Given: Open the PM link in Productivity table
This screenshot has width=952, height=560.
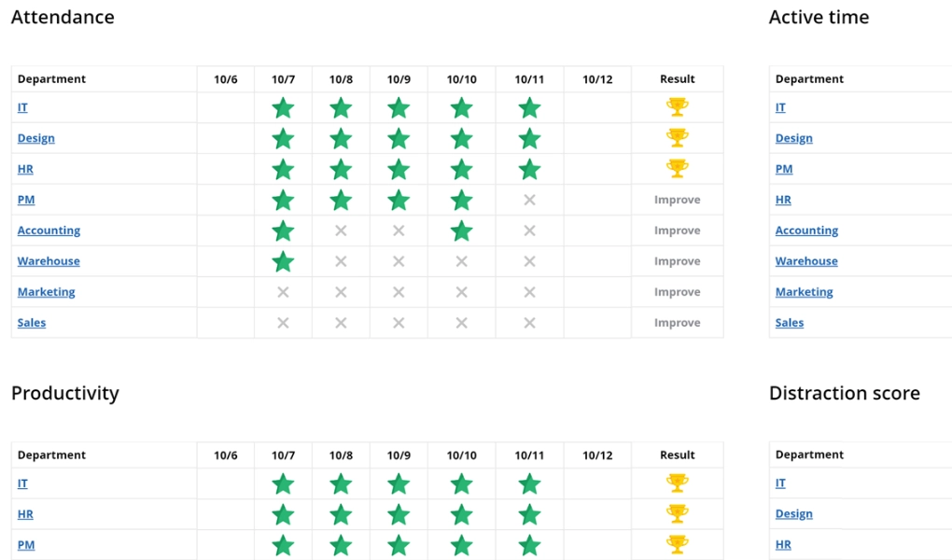Looking at the screenshot, I should 26,545.
